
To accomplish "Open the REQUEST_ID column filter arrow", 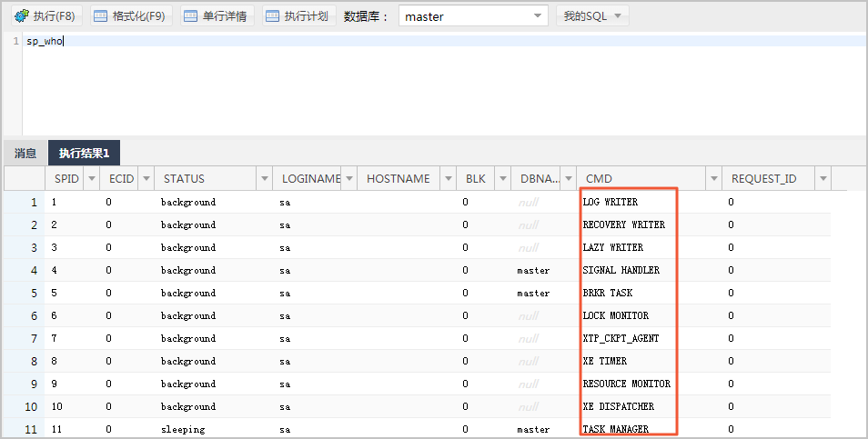I will click(x=823, y=178).
